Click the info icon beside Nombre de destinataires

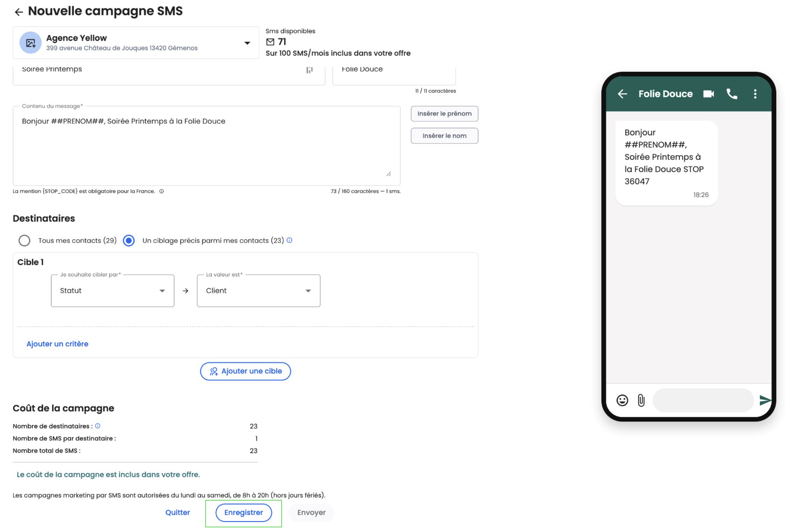pos(98,426)
